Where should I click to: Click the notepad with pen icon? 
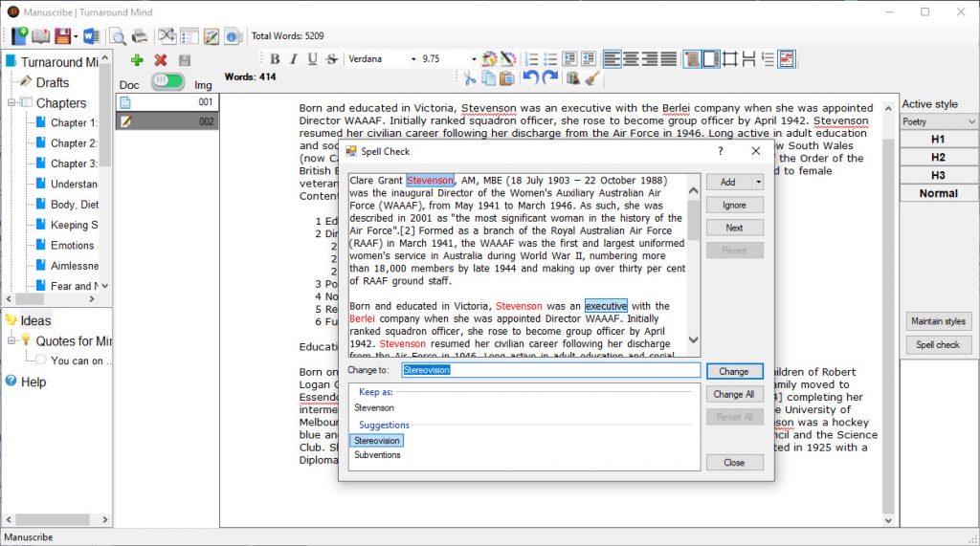(x=212, y=36)
